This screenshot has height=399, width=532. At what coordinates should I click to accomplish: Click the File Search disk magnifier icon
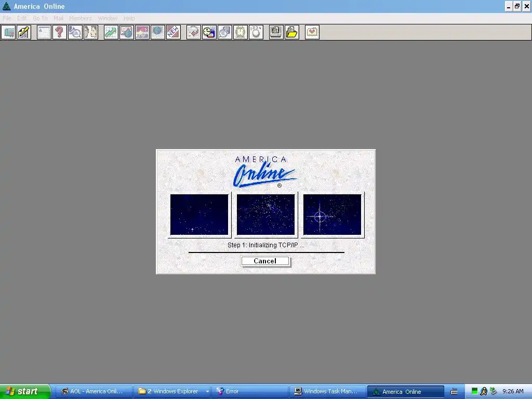point(225,32)
